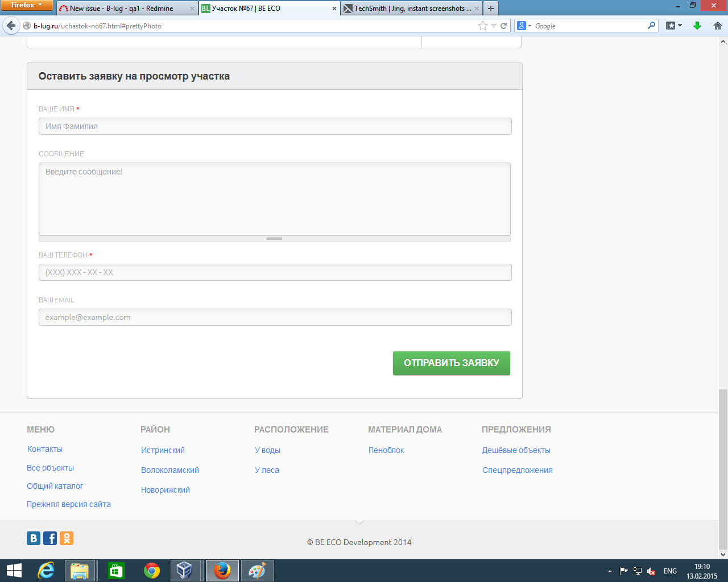This screenshot has height=582, width=728.
Task: Open the Спецпредложения link
Action: tap(517, 470)
